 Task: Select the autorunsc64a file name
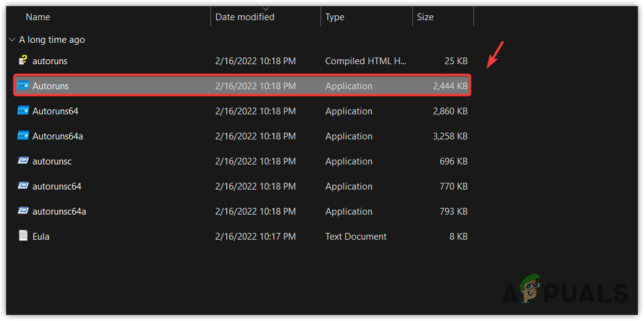59,211
